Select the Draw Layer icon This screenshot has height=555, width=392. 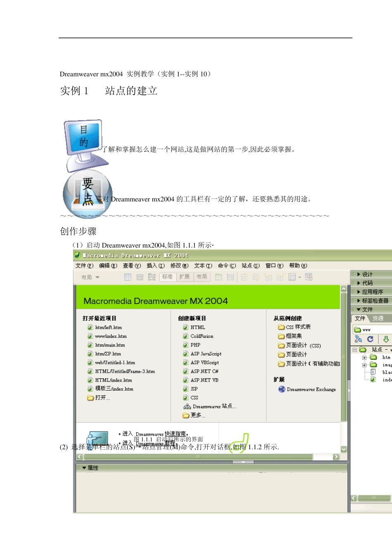(x=151, y=277)
